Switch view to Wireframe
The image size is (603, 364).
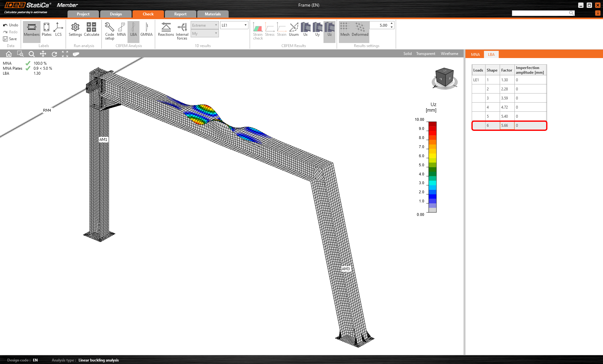click(449, 54)
